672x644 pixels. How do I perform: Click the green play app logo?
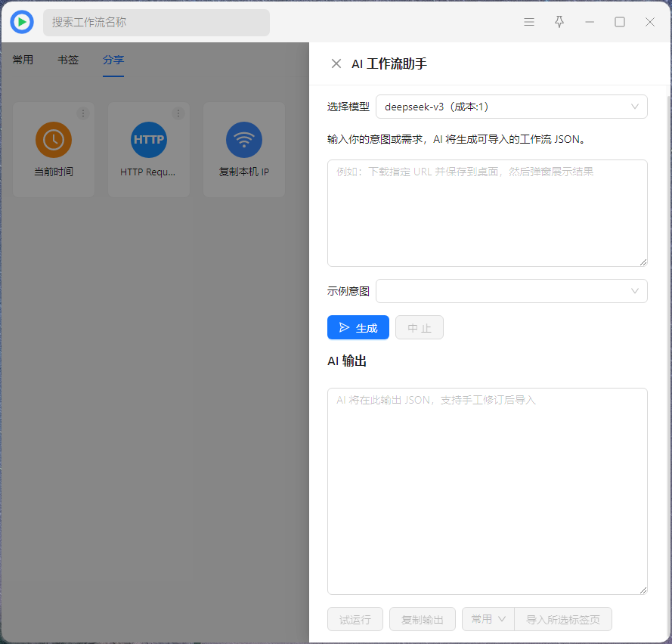[x=22, y=22]
